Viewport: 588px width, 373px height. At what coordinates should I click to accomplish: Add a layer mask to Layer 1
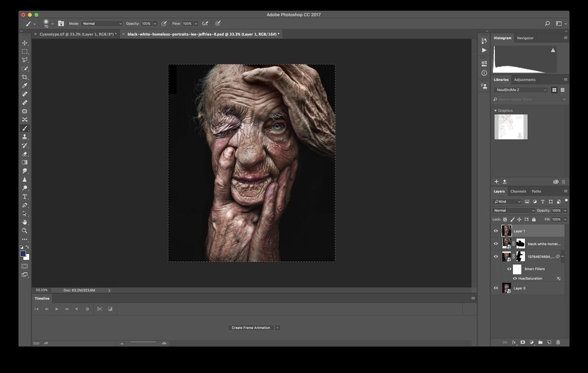523,342
